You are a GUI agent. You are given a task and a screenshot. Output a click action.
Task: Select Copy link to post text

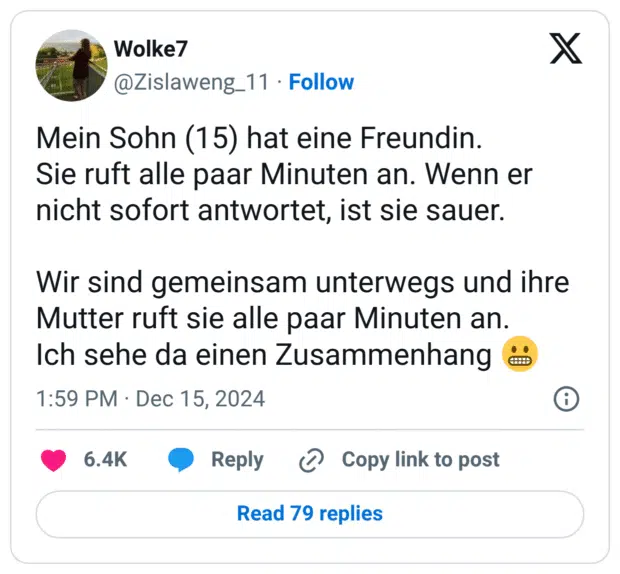pos(420,460)
